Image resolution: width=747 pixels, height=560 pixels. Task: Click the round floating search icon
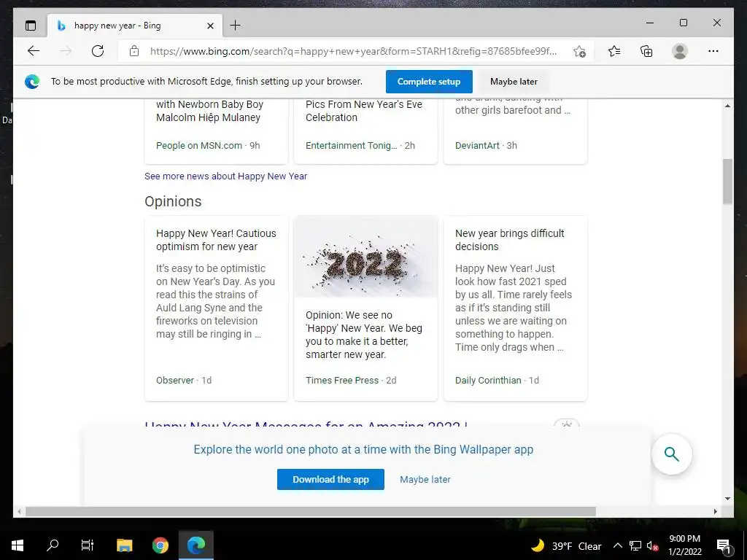(671, 454)
